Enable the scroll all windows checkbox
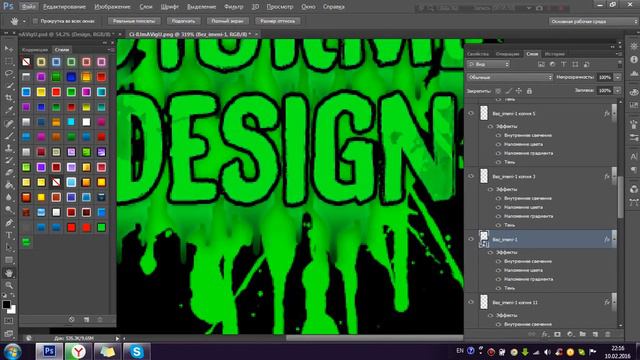 tap(35, 21)
